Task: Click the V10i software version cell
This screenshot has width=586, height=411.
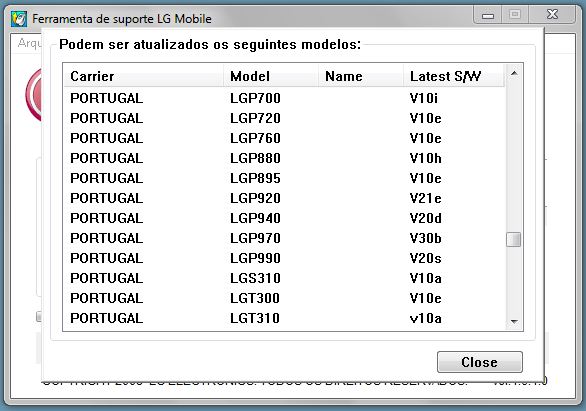Action: 424,98
